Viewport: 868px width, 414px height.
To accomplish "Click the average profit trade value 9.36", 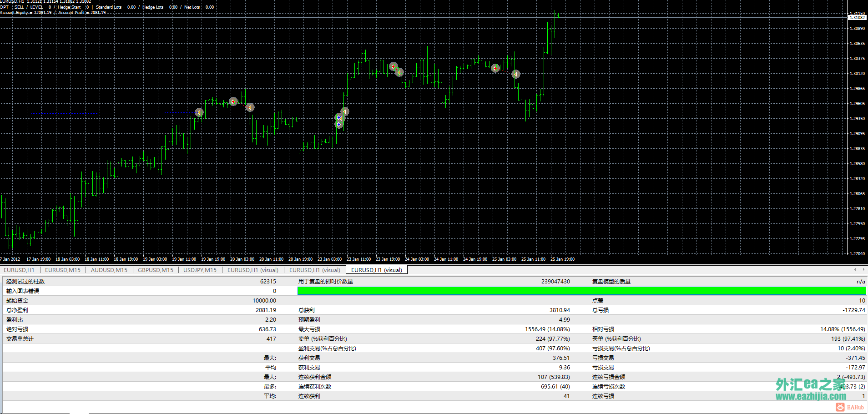I will [565, 368].
